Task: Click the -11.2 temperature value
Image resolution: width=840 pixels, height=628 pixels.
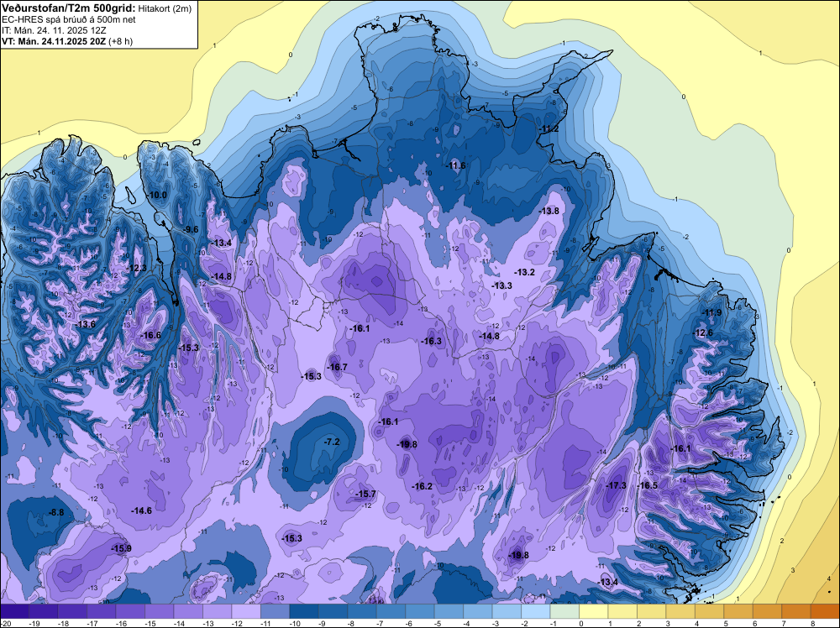Action: pyautogui.click(x=549, y=129)
